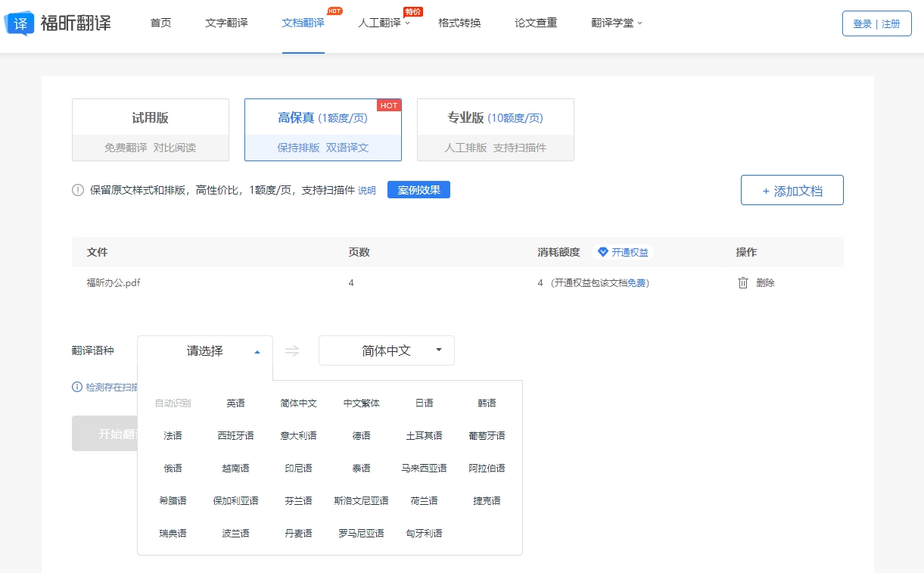924x573 pixels.
Task: Select the 高保真 plan option
Action: (322, 129)
